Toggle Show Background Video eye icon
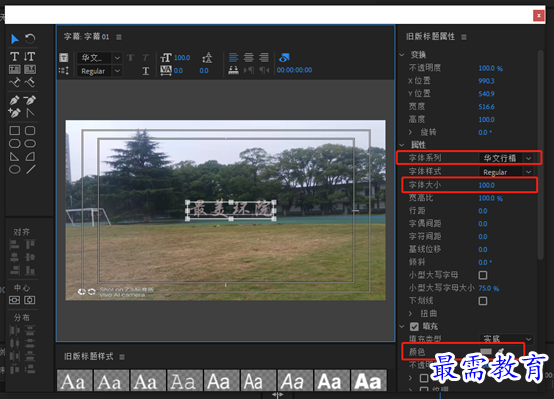Viewport: 554px width, 399px height. [x=284, y=57]
